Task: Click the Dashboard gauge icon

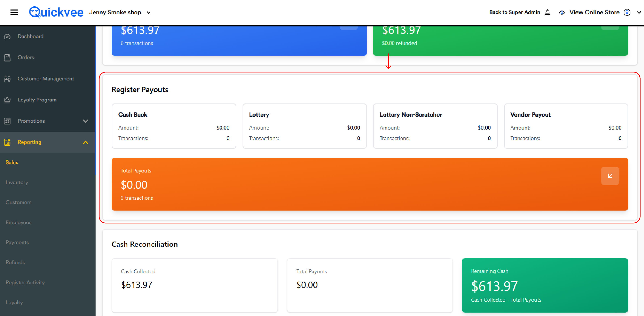Action: [7, 37]
